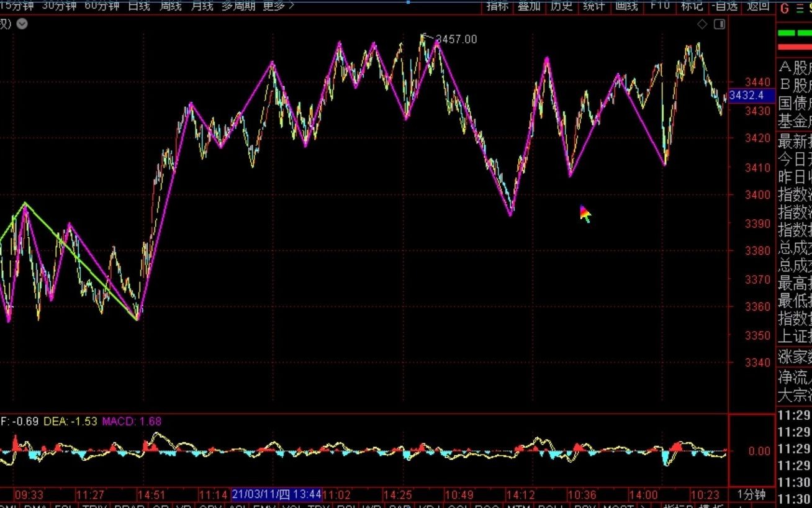Switch to the MTM indicator tab
This screenshot has height=508, width=812.
[x=518, y=507]
